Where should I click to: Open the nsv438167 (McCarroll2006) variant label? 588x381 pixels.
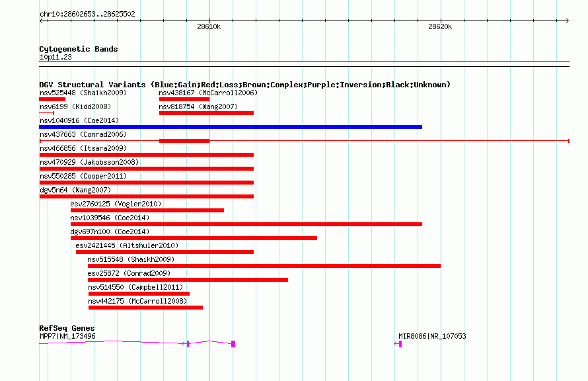point(208,93)
